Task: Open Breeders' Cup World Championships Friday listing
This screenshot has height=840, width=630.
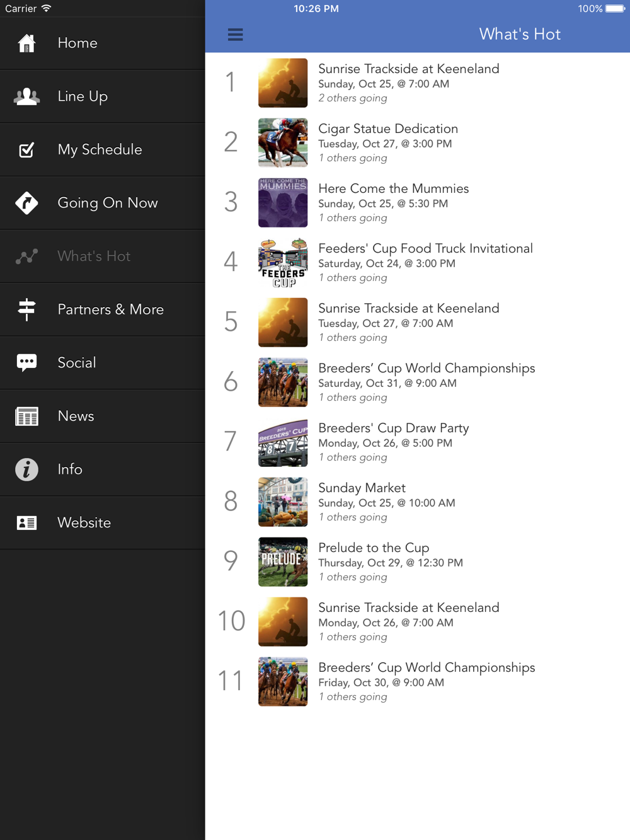Action: 418,681
